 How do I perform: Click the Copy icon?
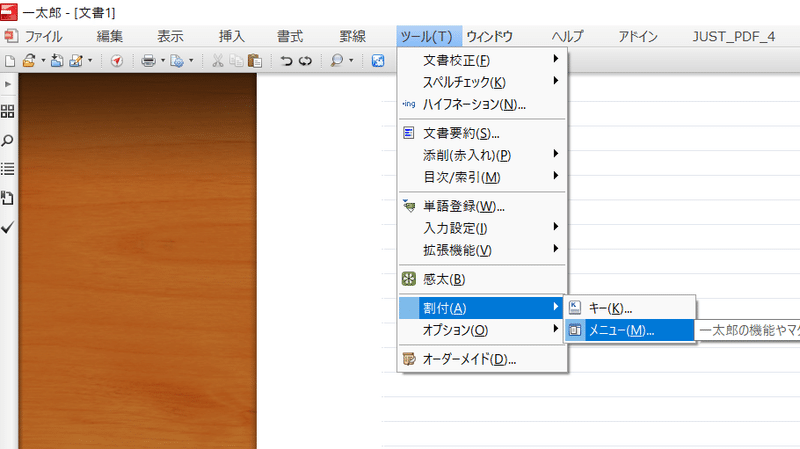[236, 61]
